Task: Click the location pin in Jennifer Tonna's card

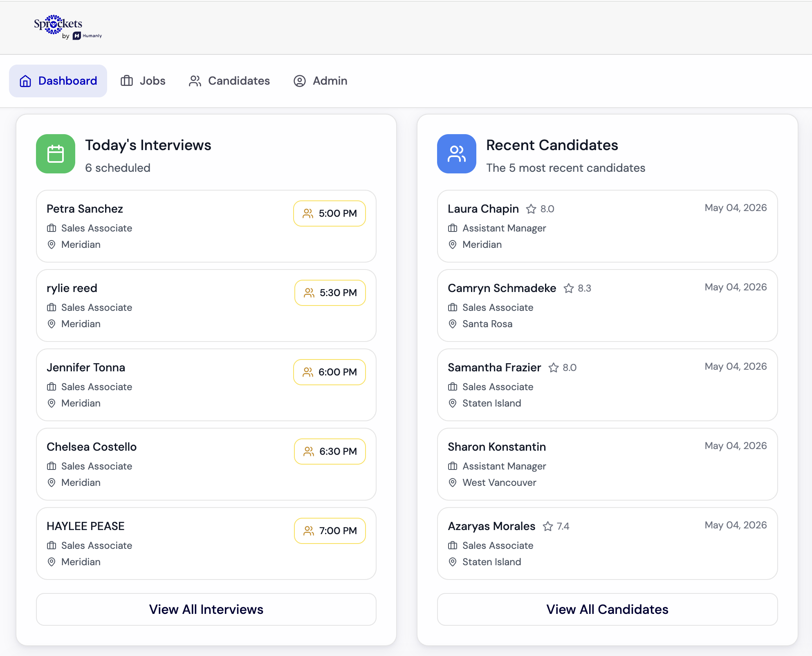Action: pos(52,403)
